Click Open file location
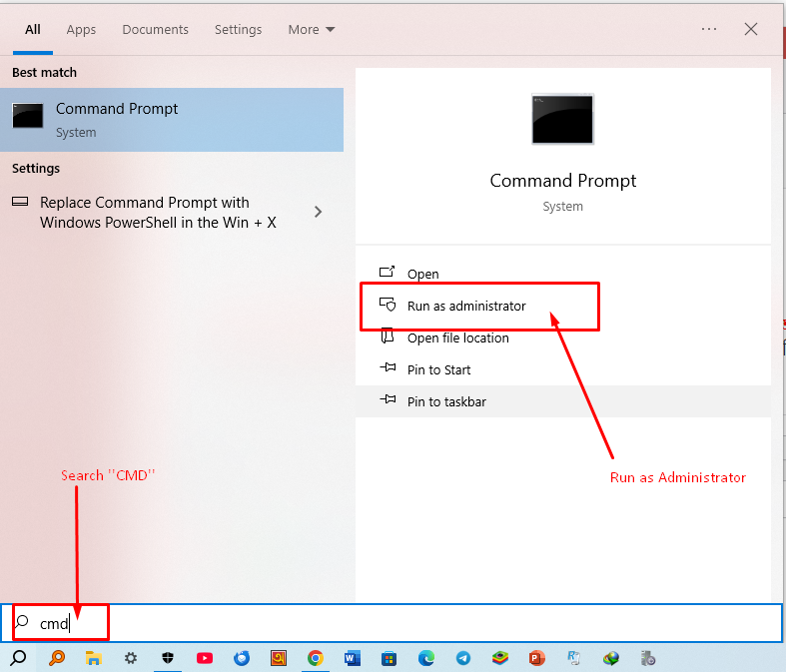 click(457, 337)
